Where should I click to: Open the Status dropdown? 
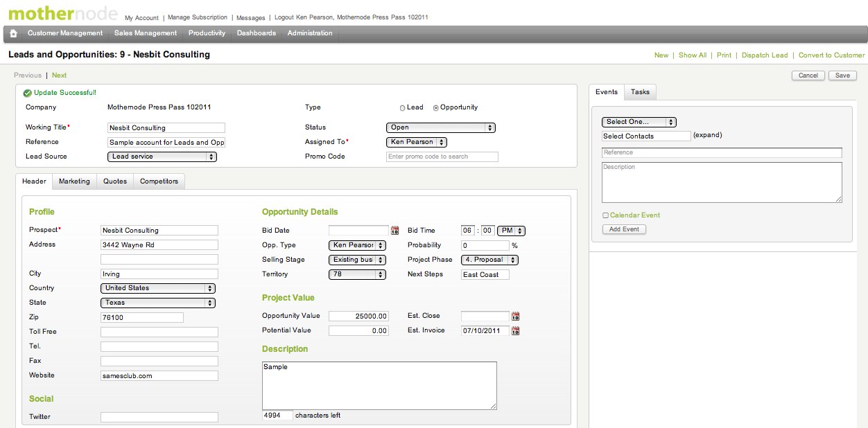440,127
